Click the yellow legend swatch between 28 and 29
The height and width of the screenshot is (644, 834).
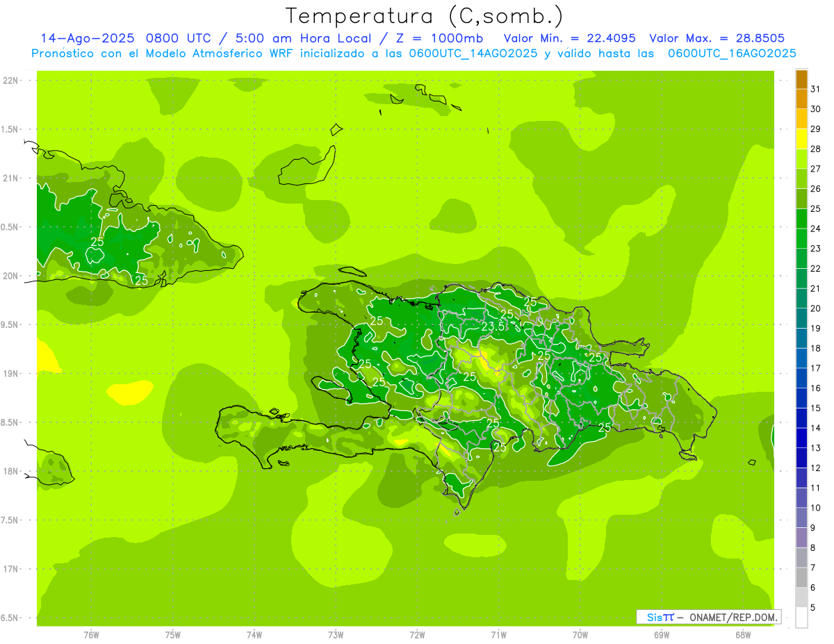click(x=801, y=139)
